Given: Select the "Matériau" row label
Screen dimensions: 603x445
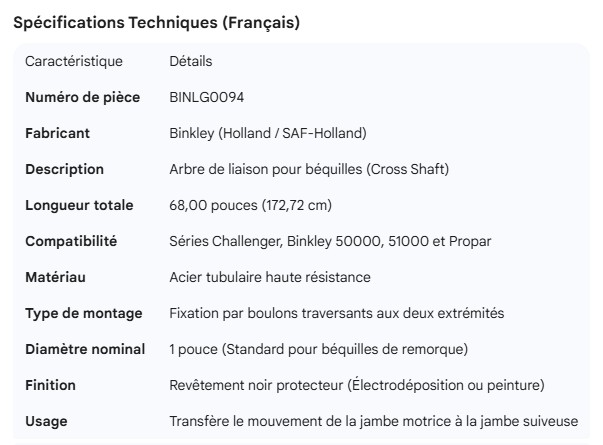Looking at the screenshot, I should click(57, 277).
